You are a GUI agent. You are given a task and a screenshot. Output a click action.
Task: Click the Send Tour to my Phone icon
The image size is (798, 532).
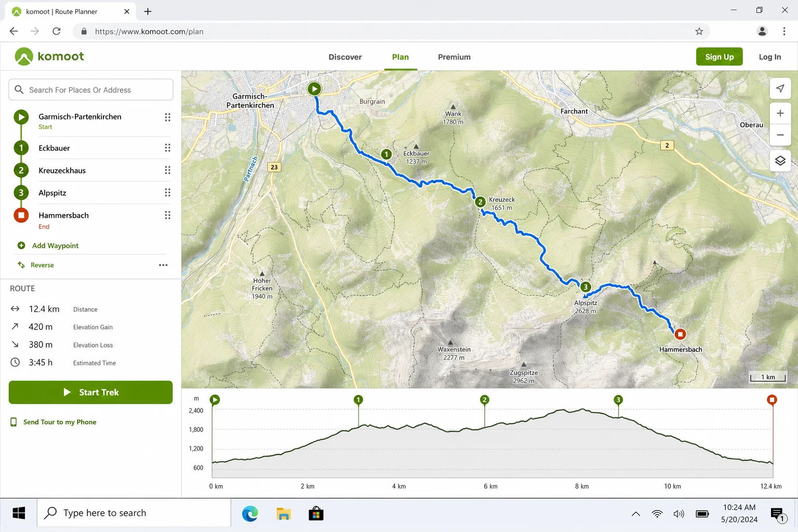click(14, 422)
